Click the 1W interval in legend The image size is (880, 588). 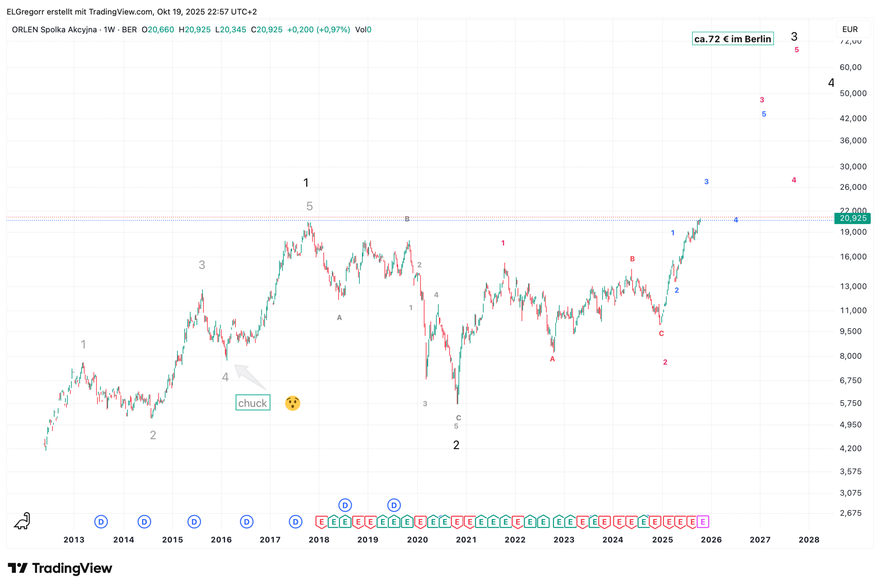pyautogui.click(x=109, y=30)
